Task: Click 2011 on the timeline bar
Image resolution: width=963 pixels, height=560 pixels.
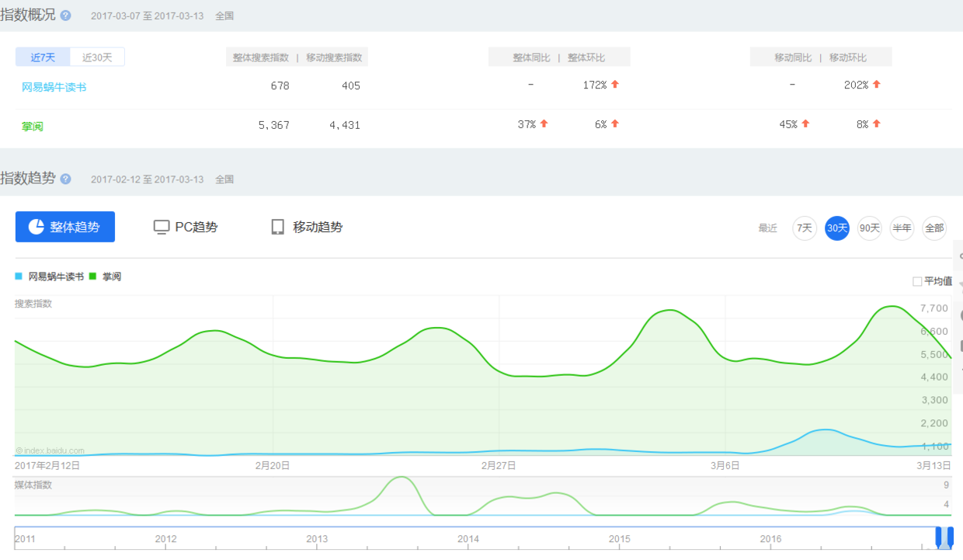Action: coord(25,539)
